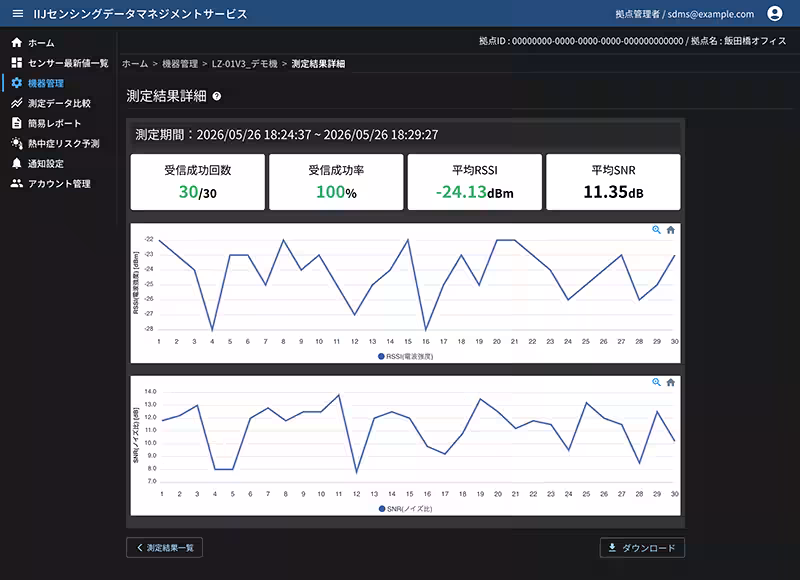The image size is (800, 580).
Task: Toggle RSSI(電波強度) legend dot
Action: [x=381, y=357]
